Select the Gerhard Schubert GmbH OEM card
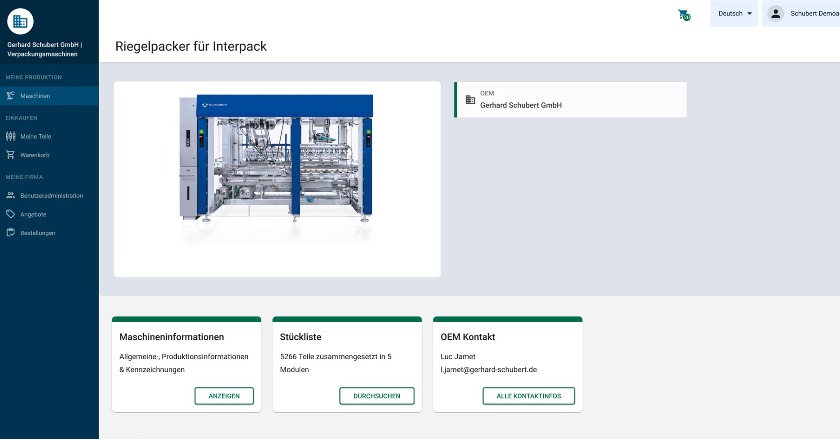 570,100
